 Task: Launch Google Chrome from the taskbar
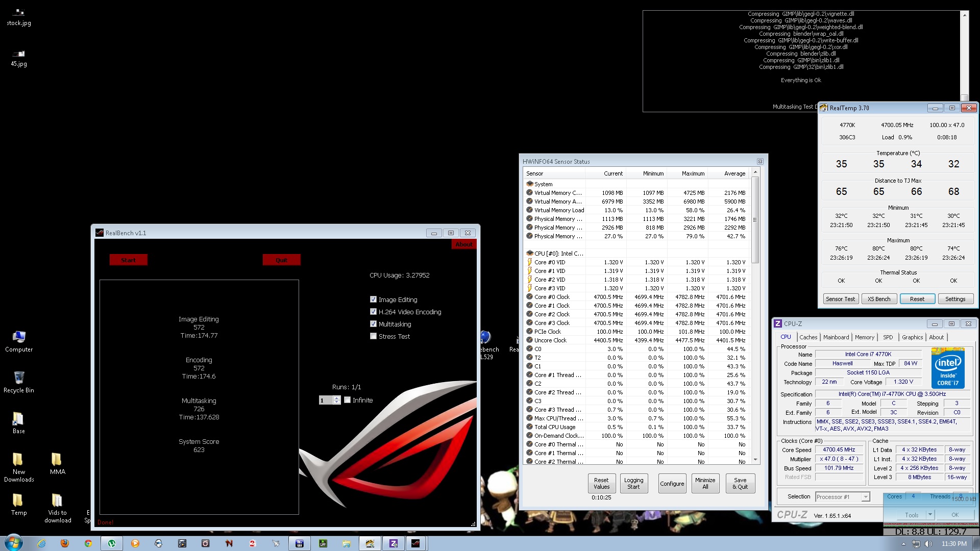point(88,543)
